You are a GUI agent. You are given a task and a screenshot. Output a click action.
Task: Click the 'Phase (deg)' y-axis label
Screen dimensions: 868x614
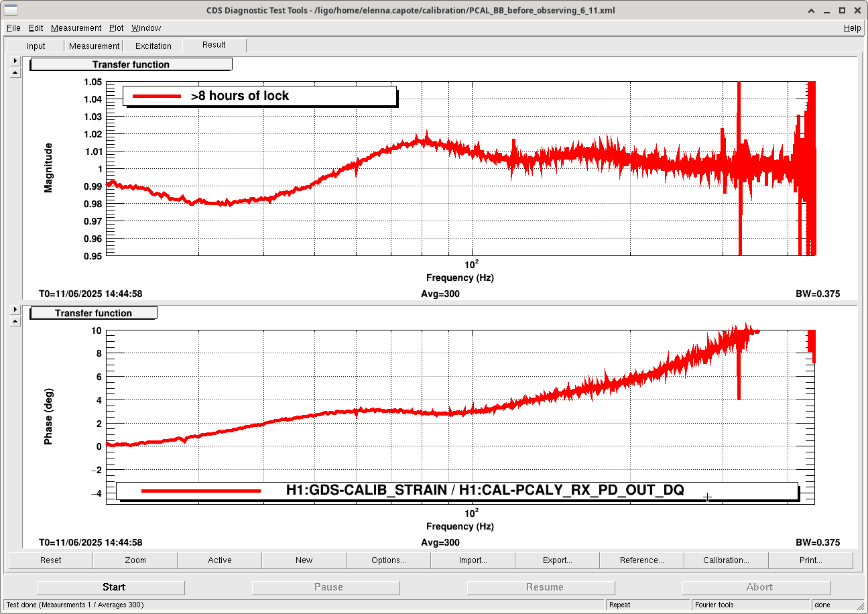48,417
